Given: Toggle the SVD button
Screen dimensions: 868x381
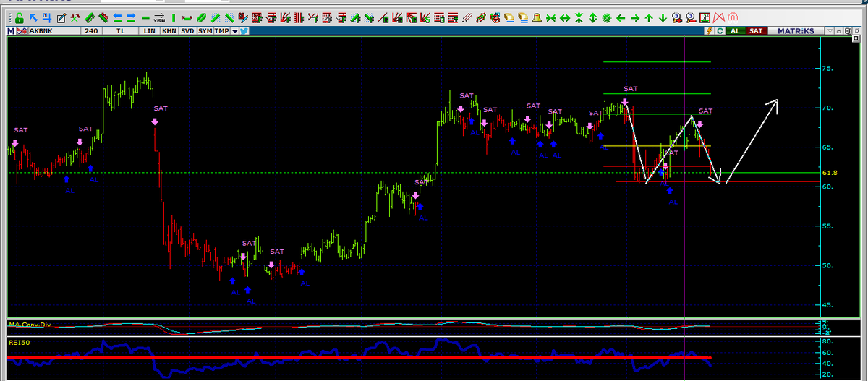Looking at the screenshot, I should point(187,31).
